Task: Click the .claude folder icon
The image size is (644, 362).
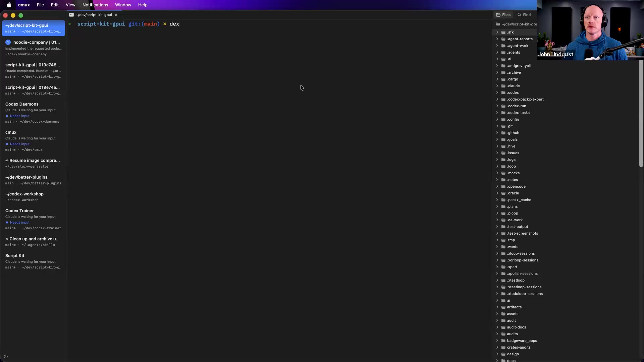Action: click(503, 86)
